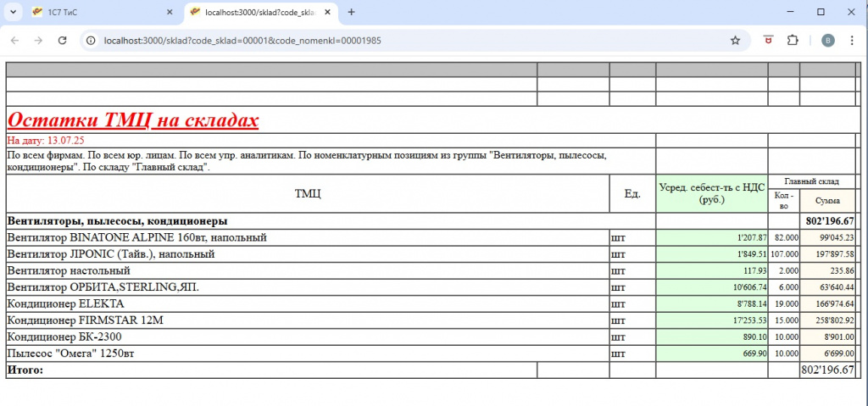Click sum value 166'974.64
868x406 pixels.
pos(837,304)
